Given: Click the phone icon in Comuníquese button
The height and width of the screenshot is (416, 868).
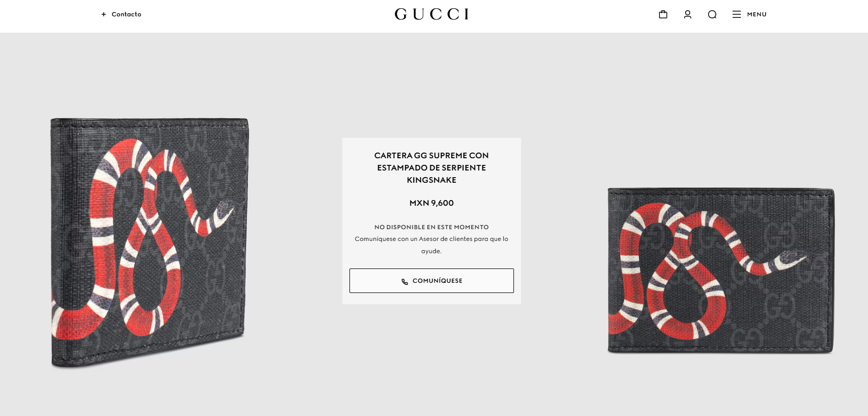Looking at the screenshot, I should pyautogui.click(x=405, y=281).
